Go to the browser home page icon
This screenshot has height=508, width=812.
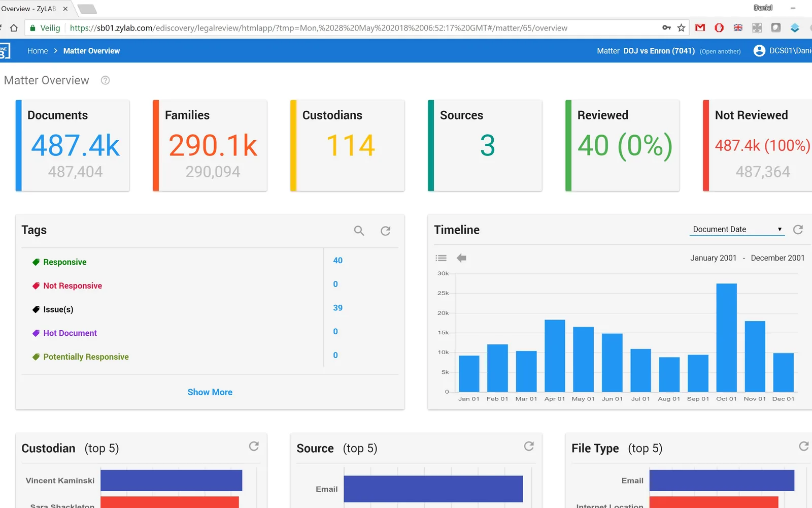pos(14,28)
